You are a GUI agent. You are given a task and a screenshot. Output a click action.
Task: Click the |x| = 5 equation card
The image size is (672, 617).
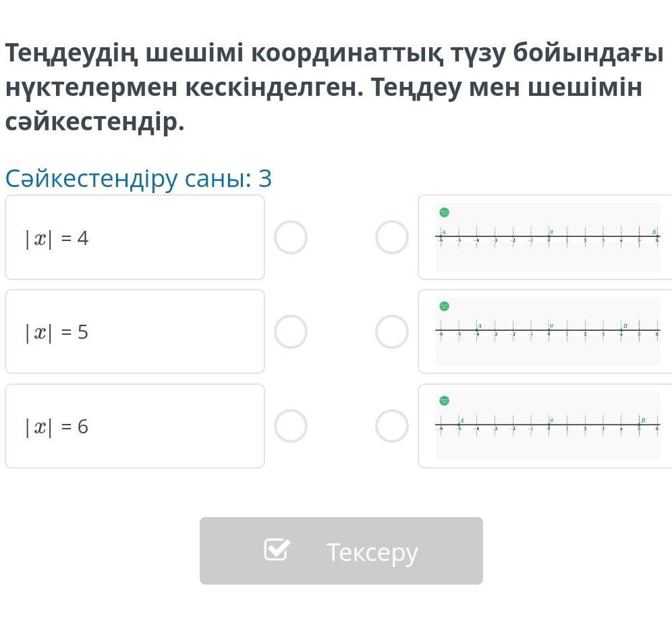tap(135, 332)
